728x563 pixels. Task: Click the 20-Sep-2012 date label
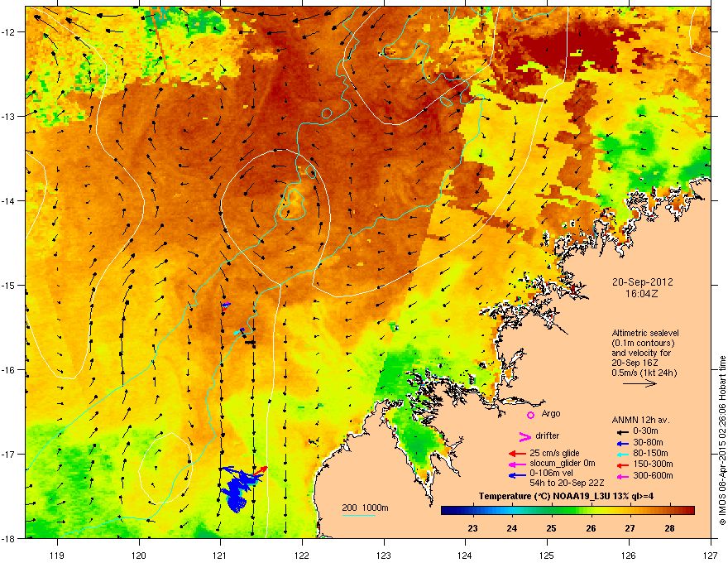(x=642, y=282)
